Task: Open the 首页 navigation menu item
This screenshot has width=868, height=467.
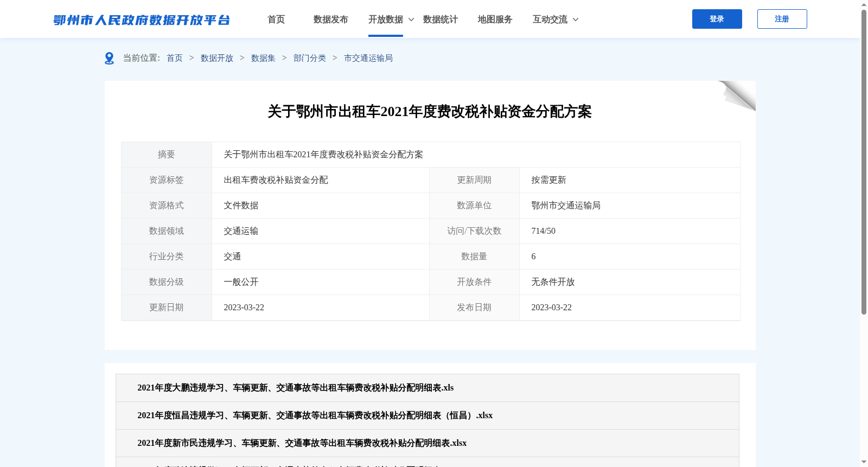Action: [x=276, y=20]
